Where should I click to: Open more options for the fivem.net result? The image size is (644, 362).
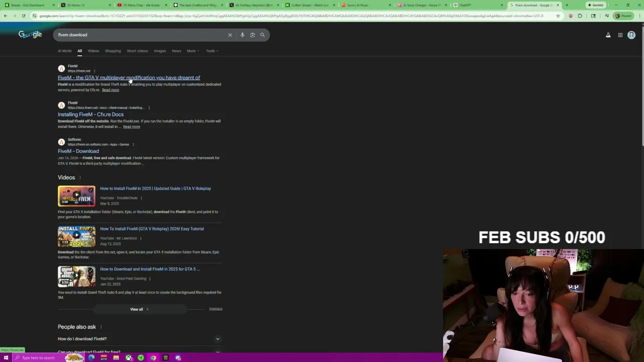pos(94,71)
